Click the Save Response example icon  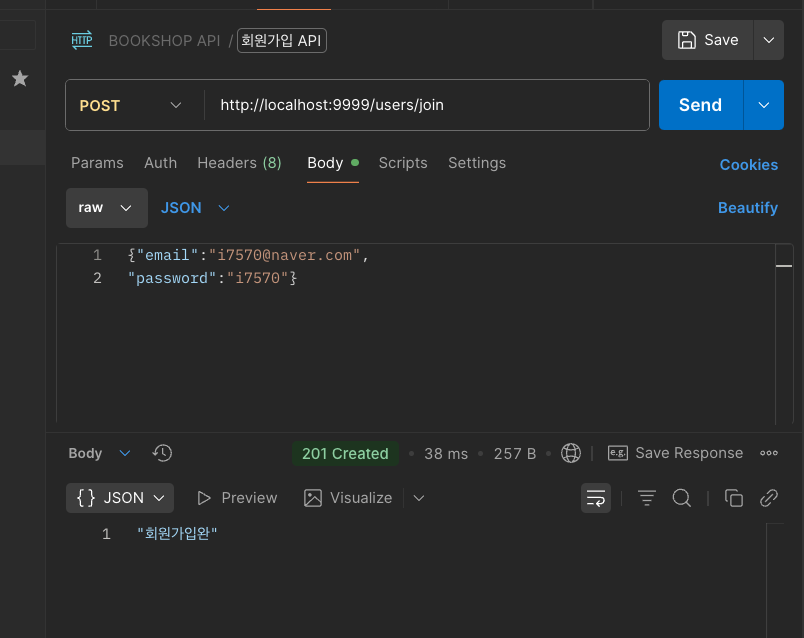(618, 453)
